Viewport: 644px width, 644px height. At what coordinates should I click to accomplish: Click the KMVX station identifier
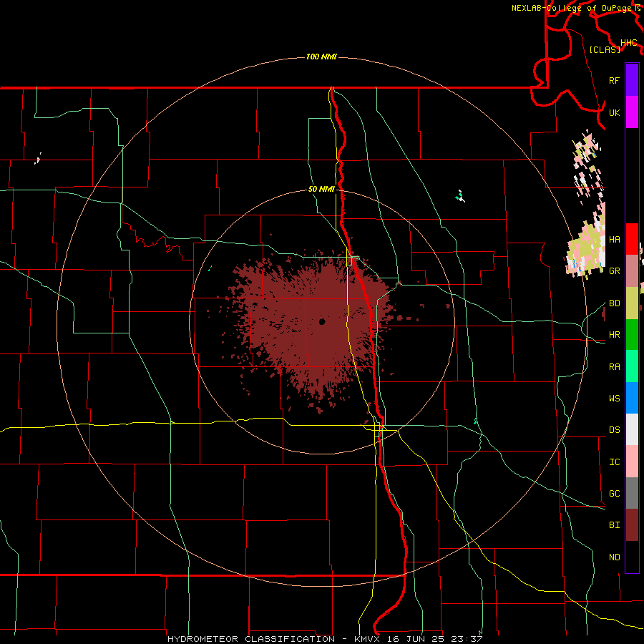pyautogui.click(x=369, y=639)
